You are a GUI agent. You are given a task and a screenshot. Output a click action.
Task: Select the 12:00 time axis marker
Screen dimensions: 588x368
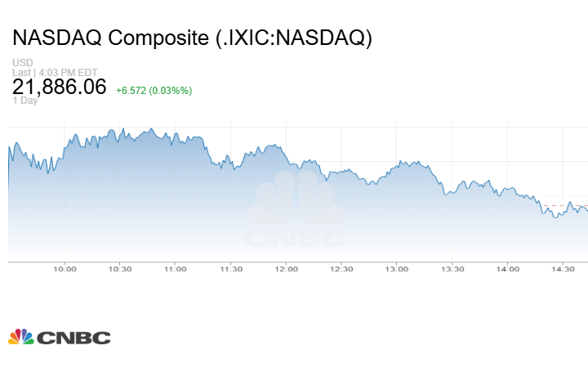click(x=286, y=269)
